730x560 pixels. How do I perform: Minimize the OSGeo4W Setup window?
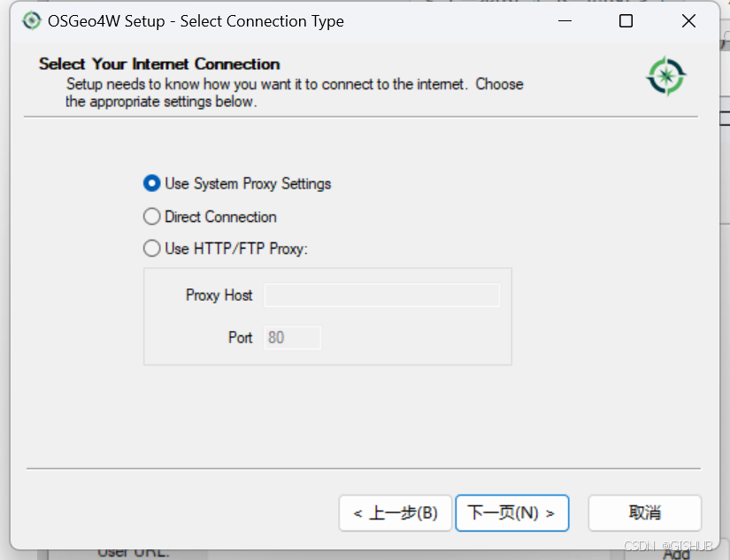565,21
